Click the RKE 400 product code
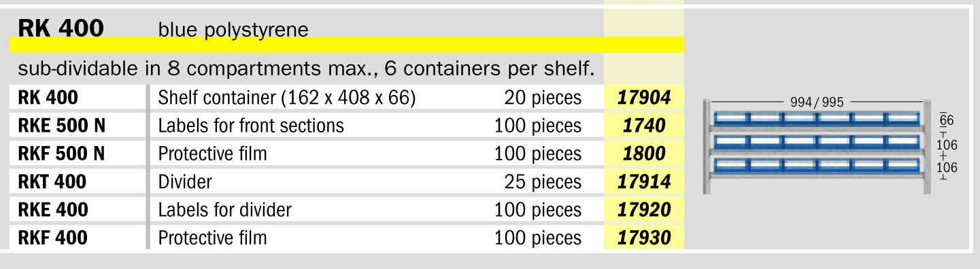This screenshot has width=980, height=269. click(53, 210)
